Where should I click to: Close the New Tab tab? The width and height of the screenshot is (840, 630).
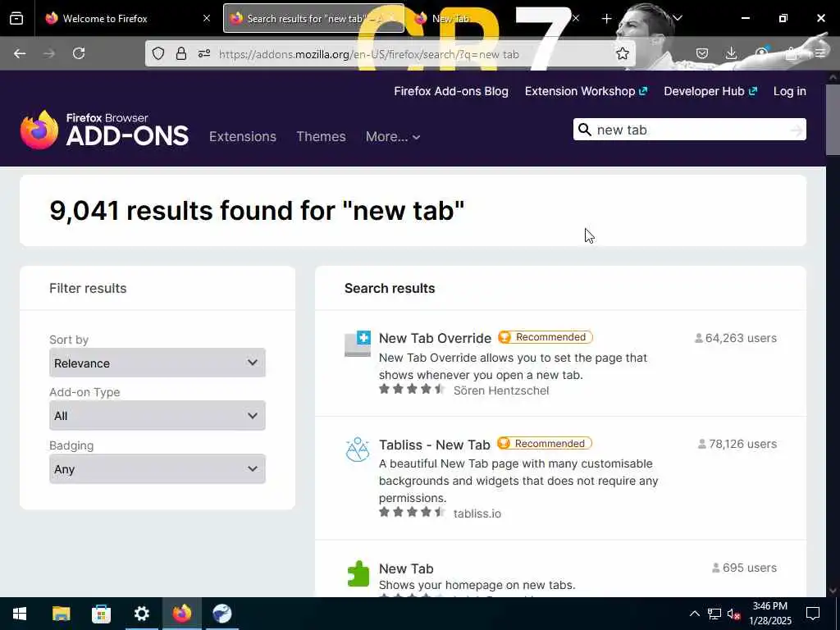pyautogui.click(x=576, y=19)
